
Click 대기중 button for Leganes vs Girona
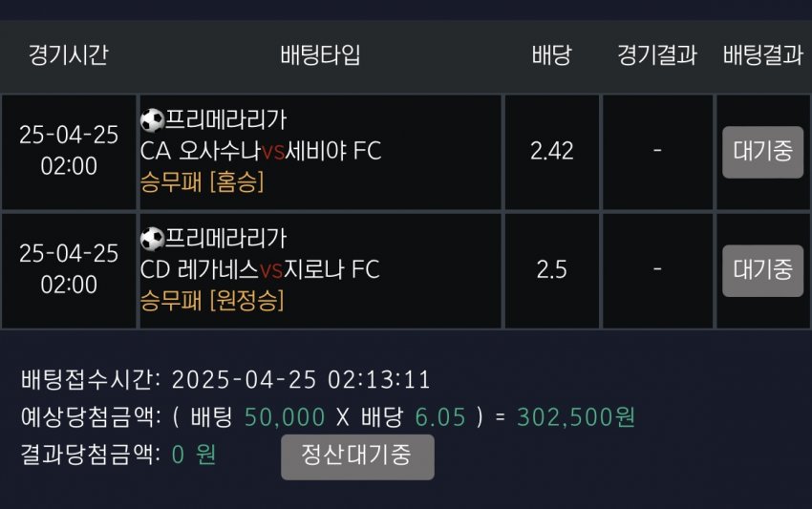click(x=763, y=270)
